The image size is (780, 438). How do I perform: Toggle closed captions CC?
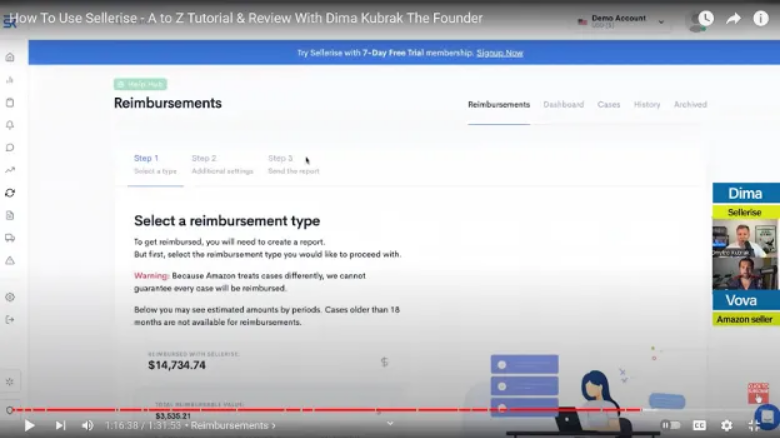[x=699, y=426]
